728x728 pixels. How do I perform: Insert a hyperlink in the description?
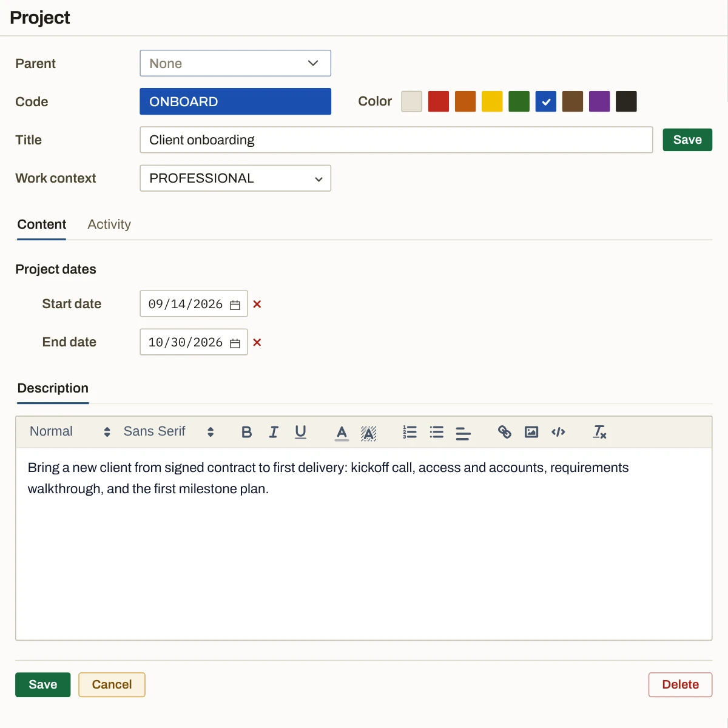(504, 432)
